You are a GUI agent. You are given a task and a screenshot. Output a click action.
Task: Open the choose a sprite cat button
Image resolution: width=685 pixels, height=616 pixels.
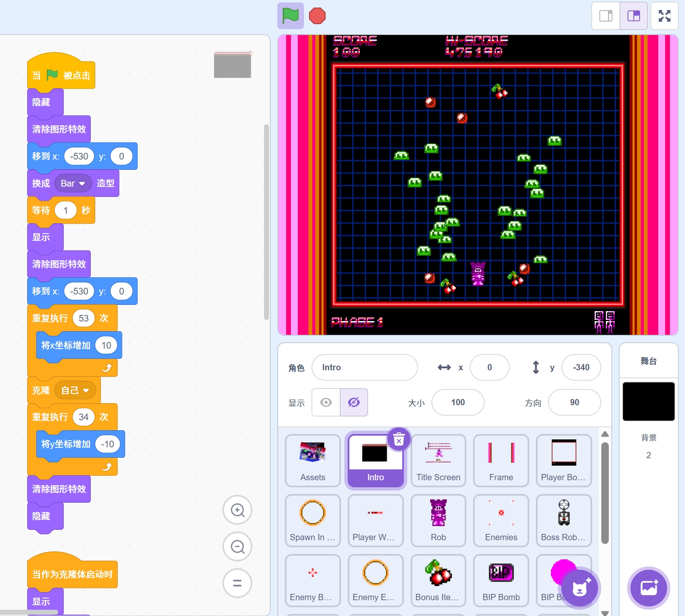coord(579,588)
